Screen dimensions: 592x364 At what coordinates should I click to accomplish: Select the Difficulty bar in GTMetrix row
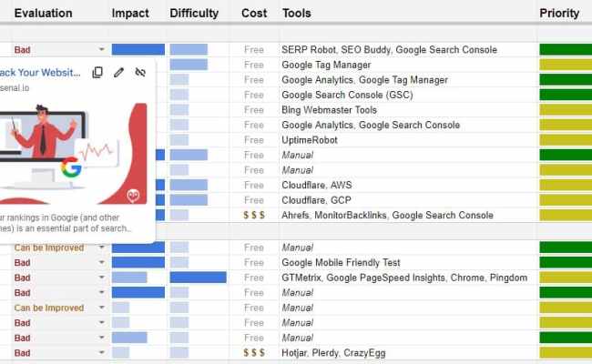198,278
